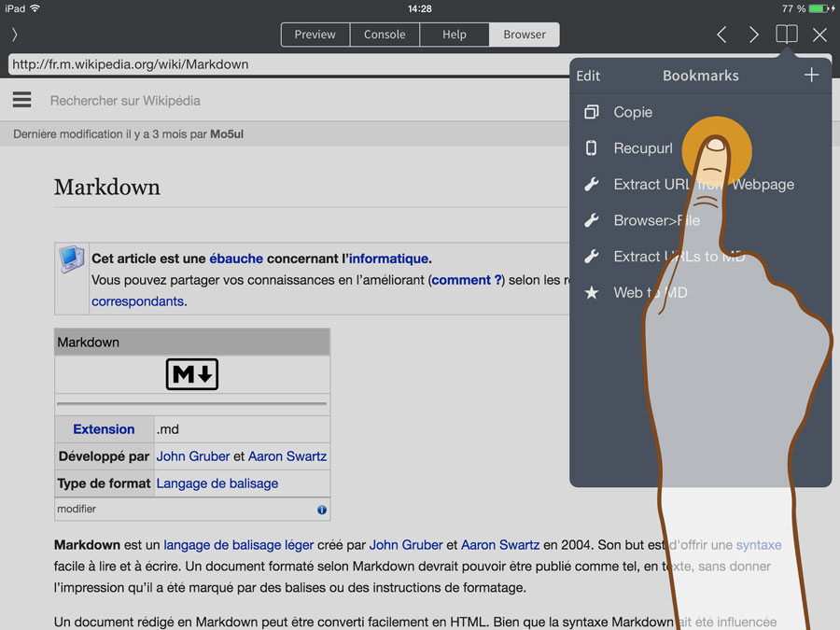The image size is (840, 630).
Task: Click the Extension link in infobox
Action: tap(104, 429)
